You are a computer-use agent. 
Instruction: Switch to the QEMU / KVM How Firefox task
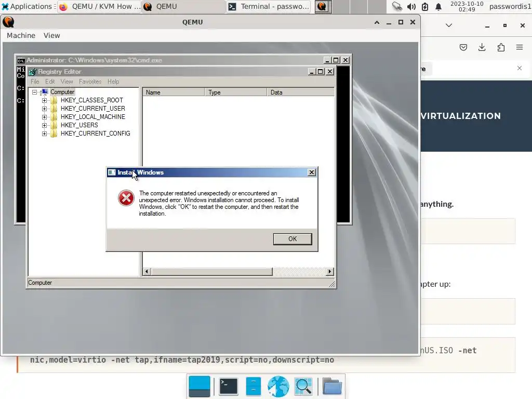(100, 6)
